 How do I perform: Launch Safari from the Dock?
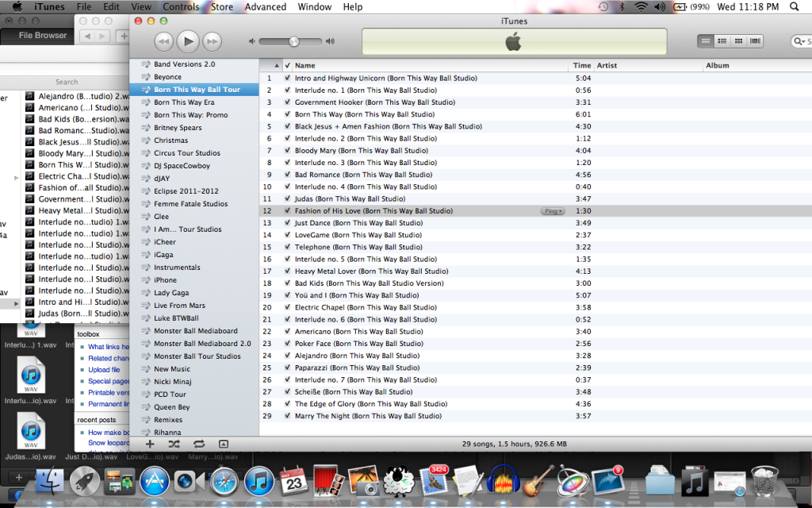point(224,482)
